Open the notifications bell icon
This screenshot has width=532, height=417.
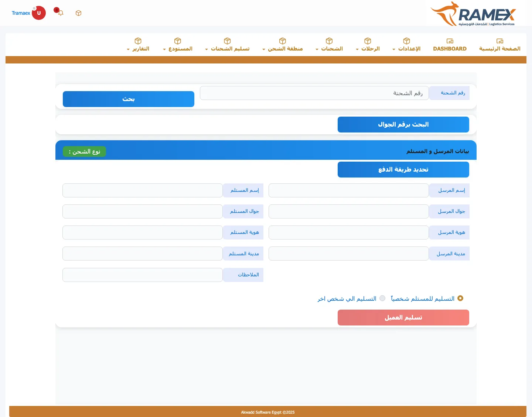[61, 13]
